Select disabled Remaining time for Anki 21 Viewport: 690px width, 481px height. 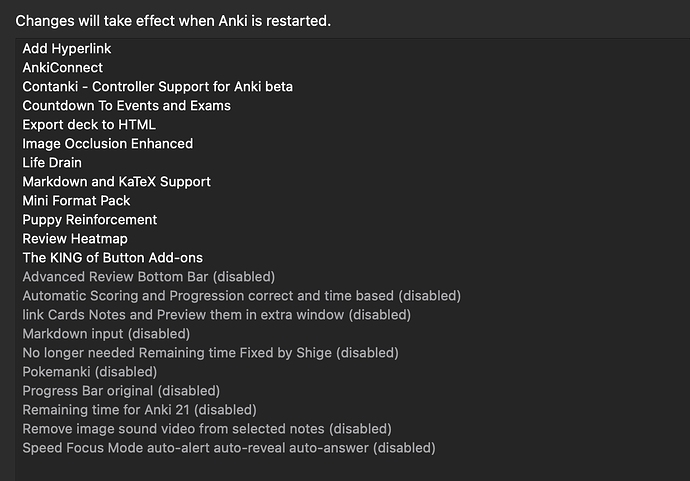point(139,410)
